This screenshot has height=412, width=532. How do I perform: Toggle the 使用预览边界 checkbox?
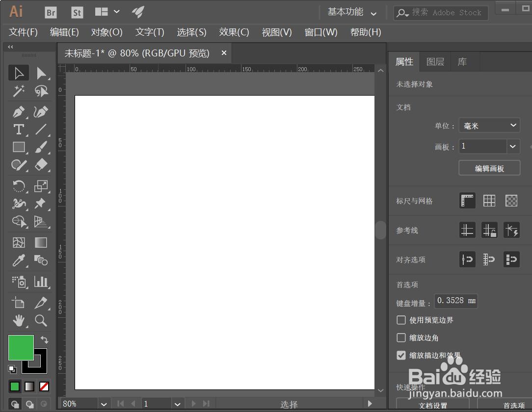tap(401, 320)
